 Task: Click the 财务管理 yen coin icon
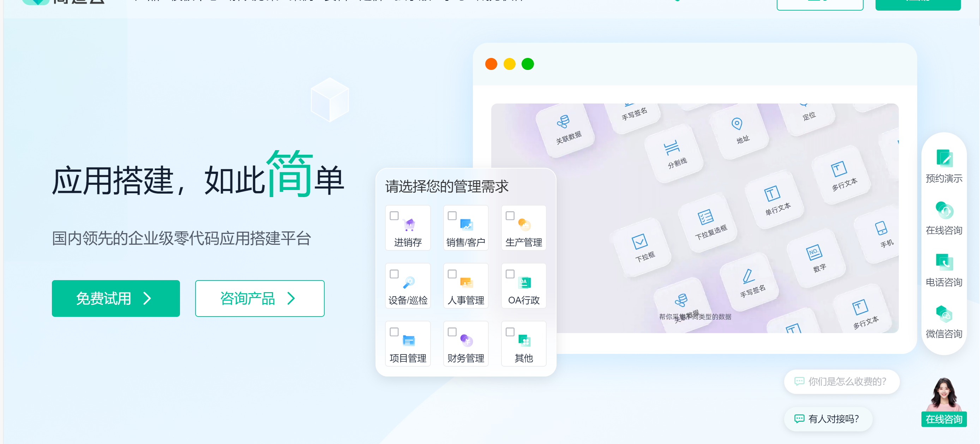pos(467,341)
